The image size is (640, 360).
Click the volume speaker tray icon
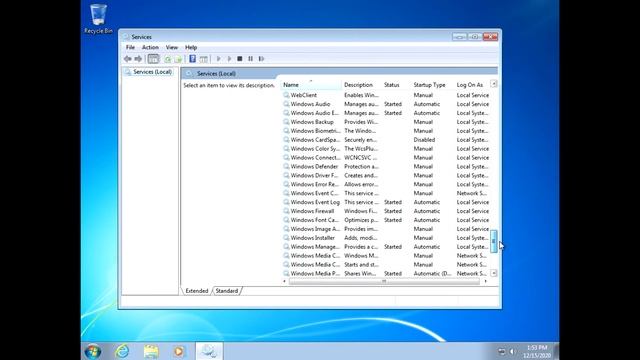click(x=512, y=351)
